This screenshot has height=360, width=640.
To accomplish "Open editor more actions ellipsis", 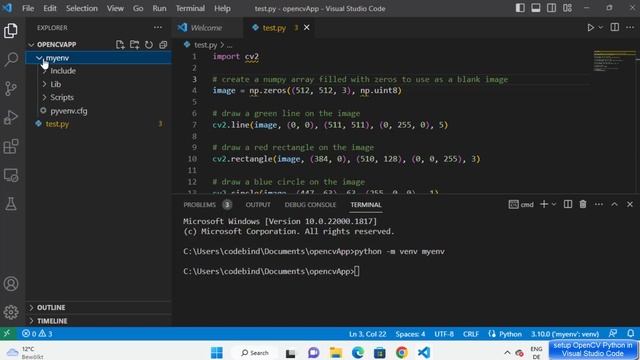I will pos(630,27).
